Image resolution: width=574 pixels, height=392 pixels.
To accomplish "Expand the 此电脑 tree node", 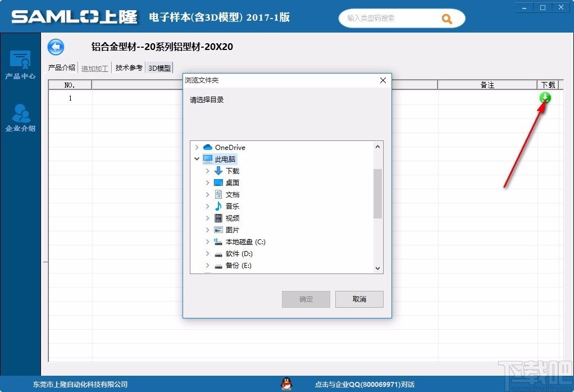I will [197, 159].
